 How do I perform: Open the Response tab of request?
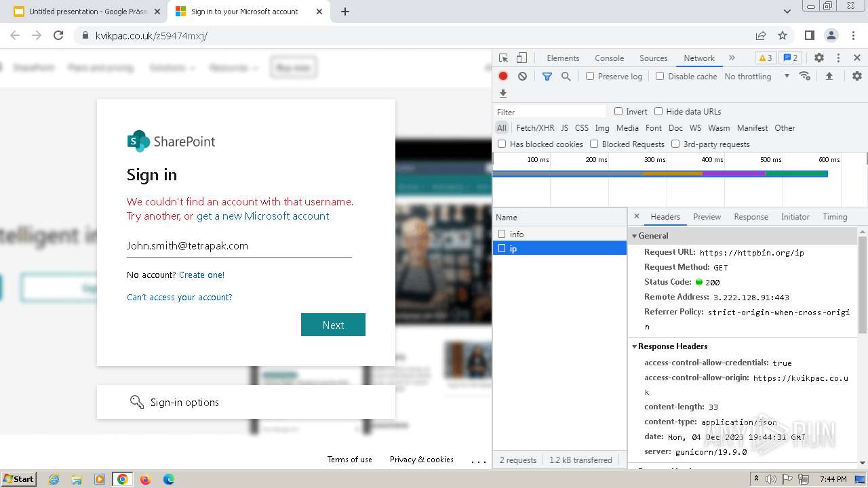coord(751,217)
